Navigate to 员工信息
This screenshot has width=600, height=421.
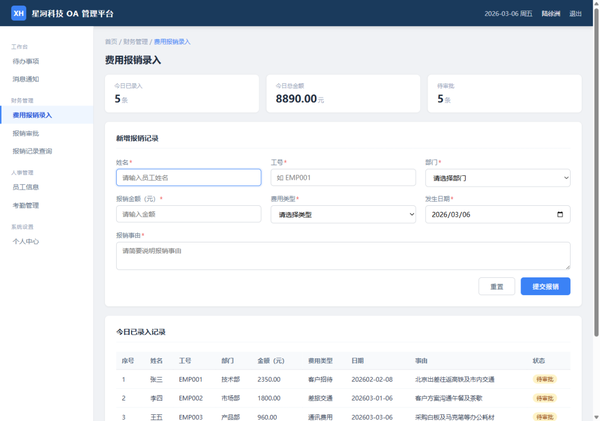coord(26,187)
